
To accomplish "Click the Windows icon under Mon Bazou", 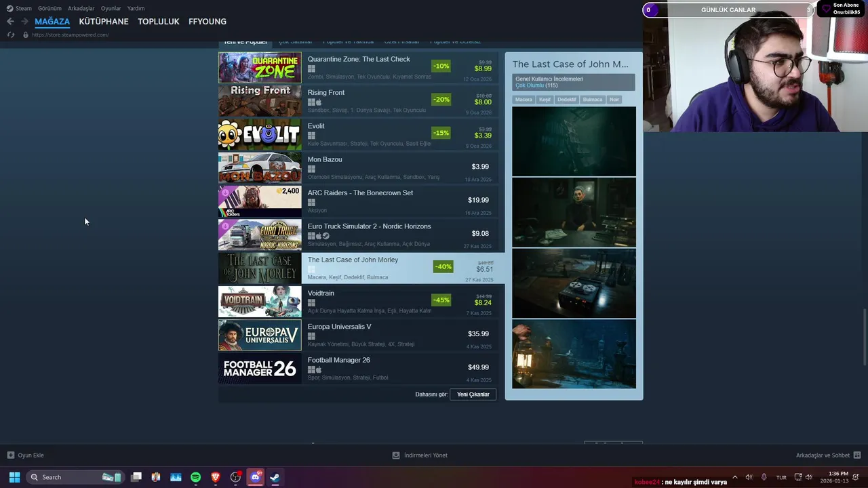I will [x=311, y=169].
